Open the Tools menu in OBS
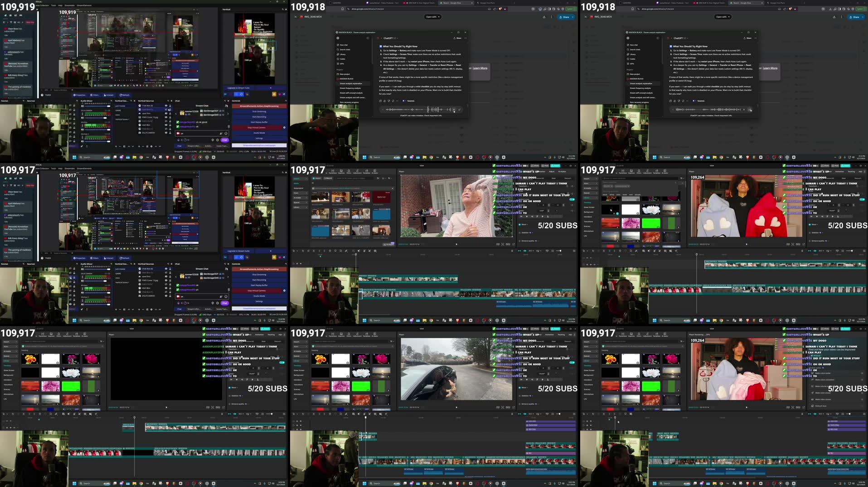This screenshot has height=487, width=868. tap(53, 5)
